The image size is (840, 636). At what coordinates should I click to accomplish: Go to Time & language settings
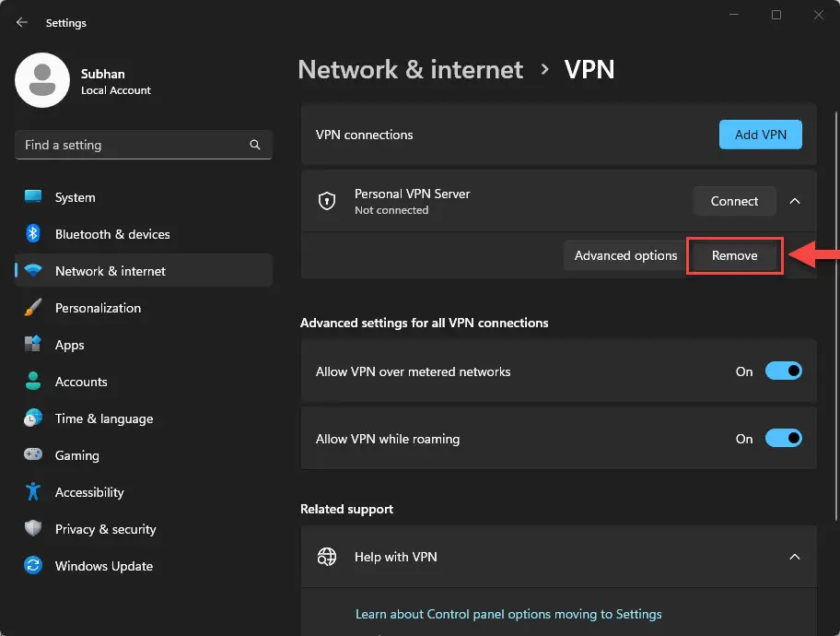click(x=103, y=418)
